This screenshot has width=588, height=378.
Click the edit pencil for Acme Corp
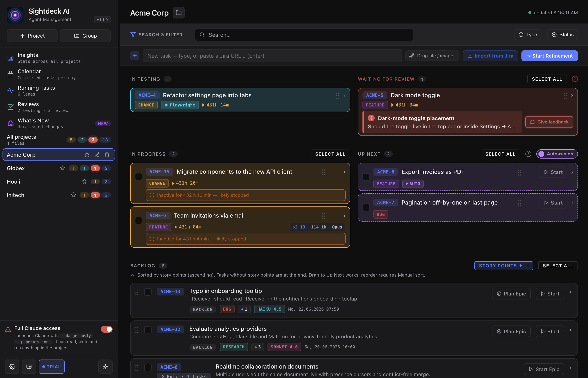[97, 155]
